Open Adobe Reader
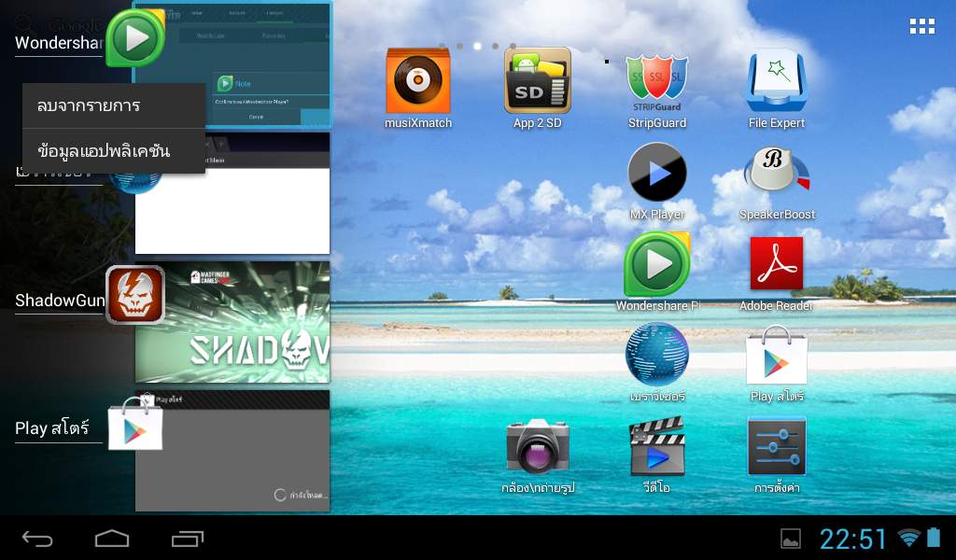 click(777, 264)
